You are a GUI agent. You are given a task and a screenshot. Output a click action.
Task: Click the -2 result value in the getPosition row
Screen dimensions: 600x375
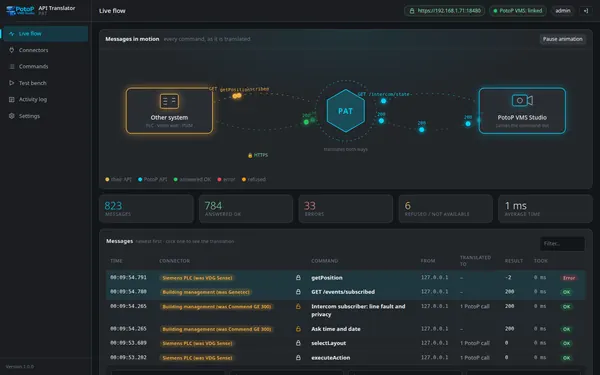click(508, 277)
